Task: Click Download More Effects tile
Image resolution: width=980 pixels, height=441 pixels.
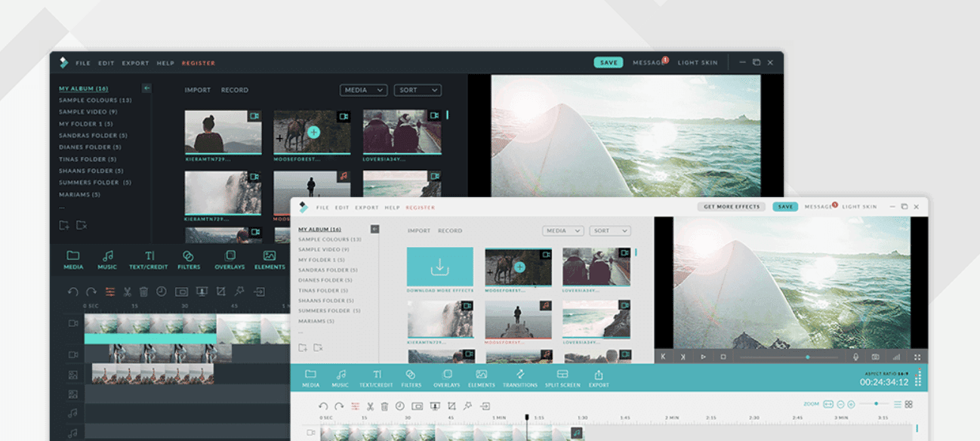Action: pyautogui.click(x=439, y=267)
